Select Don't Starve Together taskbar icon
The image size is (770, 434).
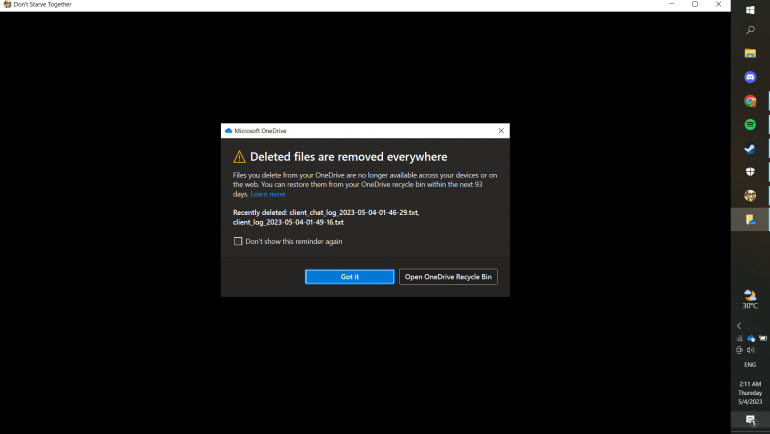(x=750, y=195)
